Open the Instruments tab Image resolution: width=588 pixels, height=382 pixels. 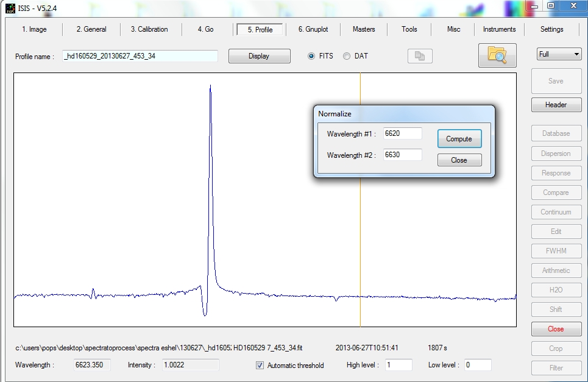(499, 29)
